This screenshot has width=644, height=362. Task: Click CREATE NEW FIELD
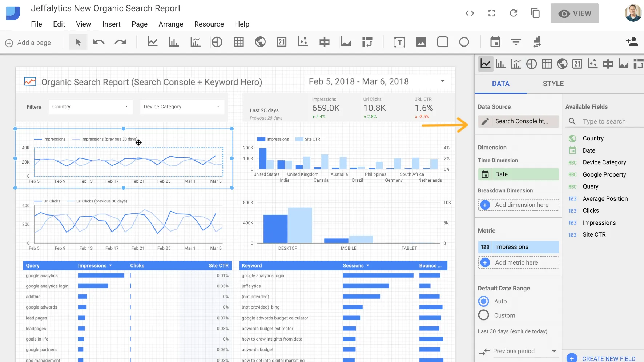[x=601, y=358]
